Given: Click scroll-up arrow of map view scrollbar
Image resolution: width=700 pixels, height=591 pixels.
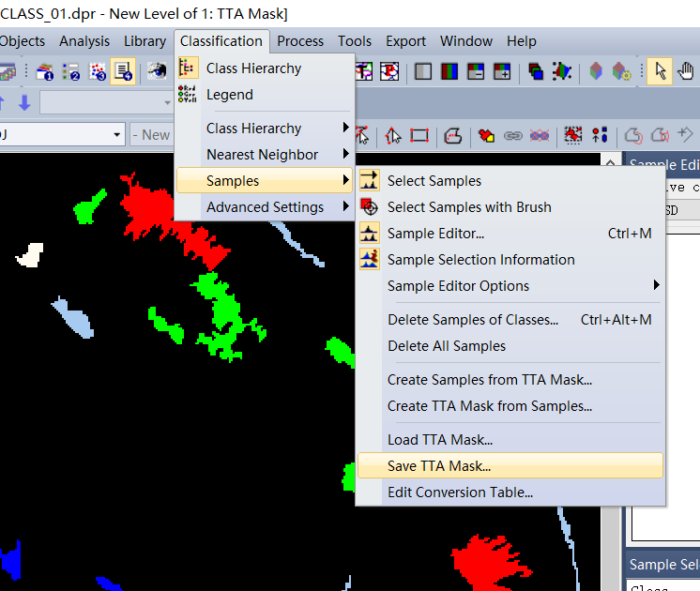Looking at the screenshot, I should click(610, 161).
